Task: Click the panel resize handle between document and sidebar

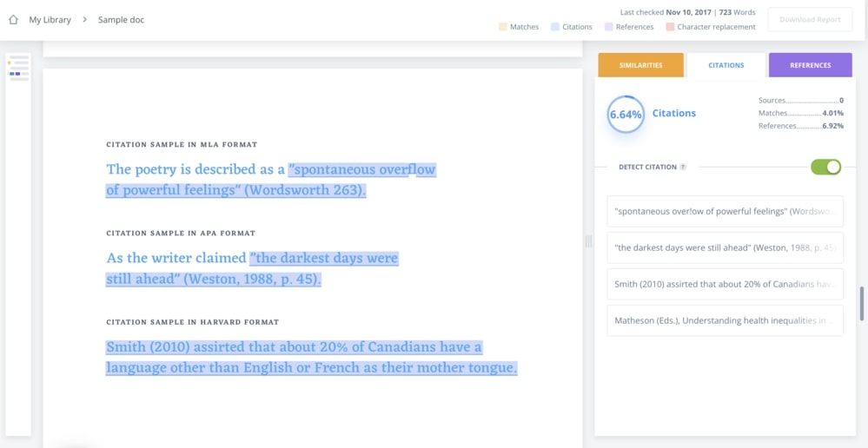Action: pyautogui.click(x=588, y=241)
